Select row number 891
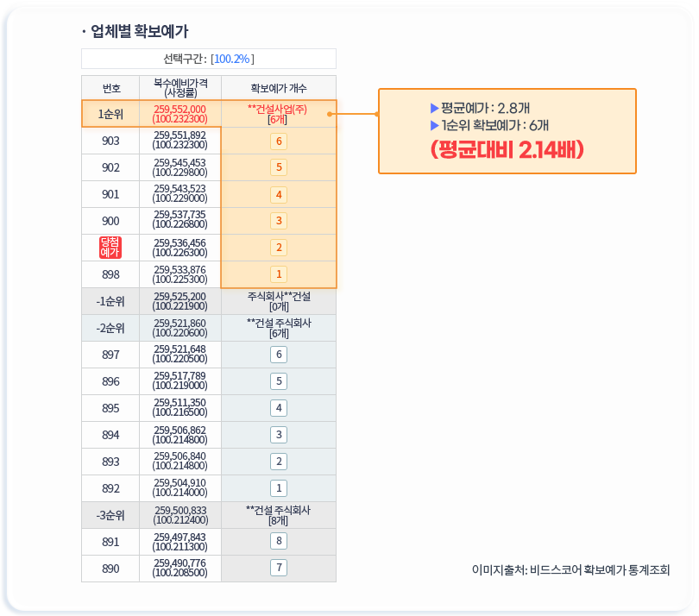Screen dimensions: 699x616 (x=110, y=542)
